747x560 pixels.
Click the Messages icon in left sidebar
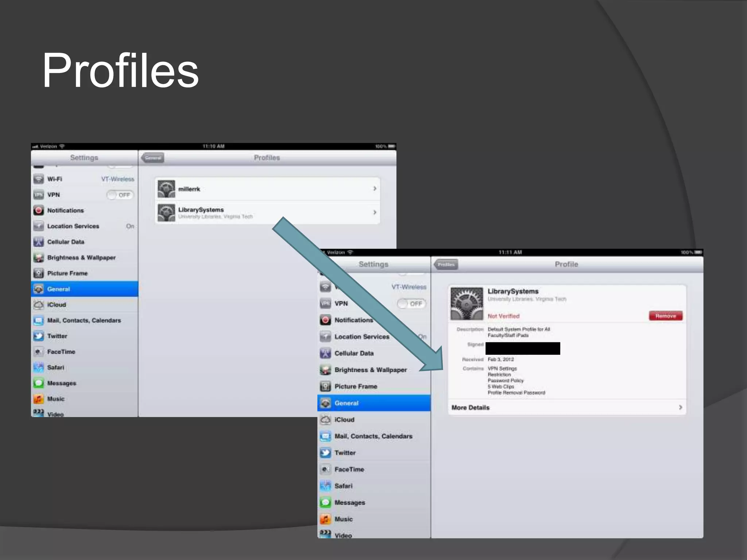39,383
